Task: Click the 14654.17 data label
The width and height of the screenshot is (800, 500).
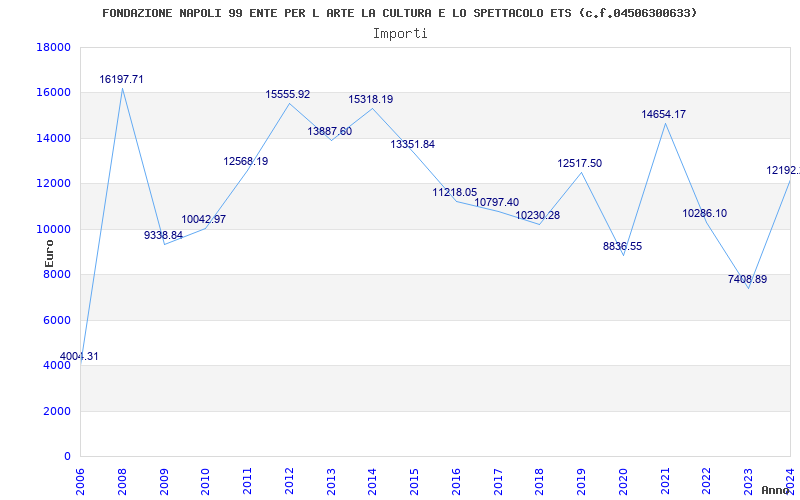Action: 664,115
